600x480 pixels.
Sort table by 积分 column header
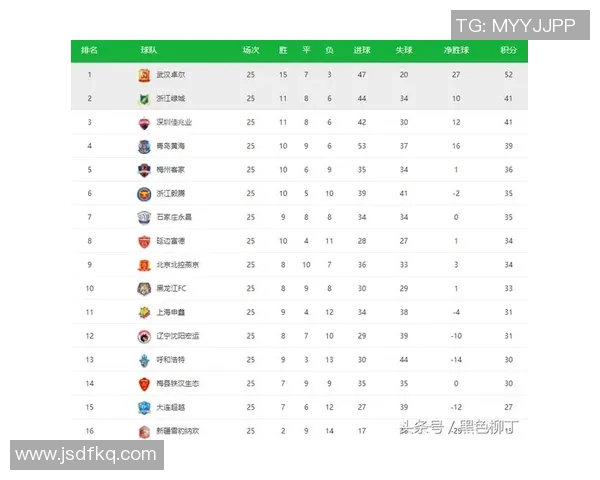(x=508, y=50)
